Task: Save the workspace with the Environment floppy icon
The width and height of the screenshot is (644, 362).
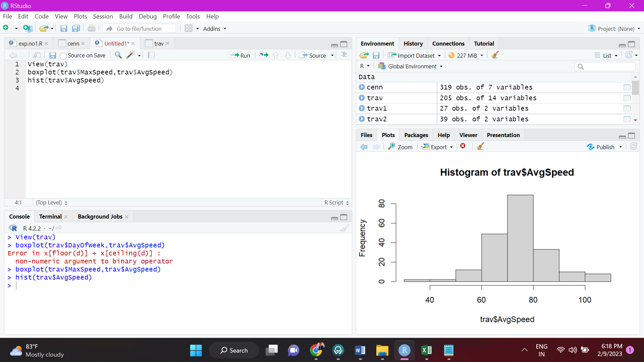Action: click(x=376, y=55)
